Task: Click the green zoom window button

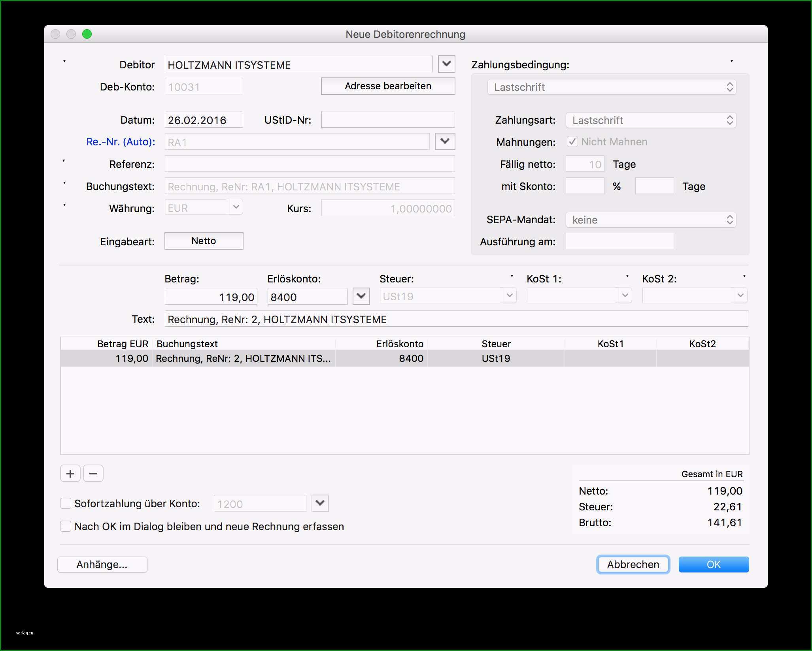Action: [87, 34]
